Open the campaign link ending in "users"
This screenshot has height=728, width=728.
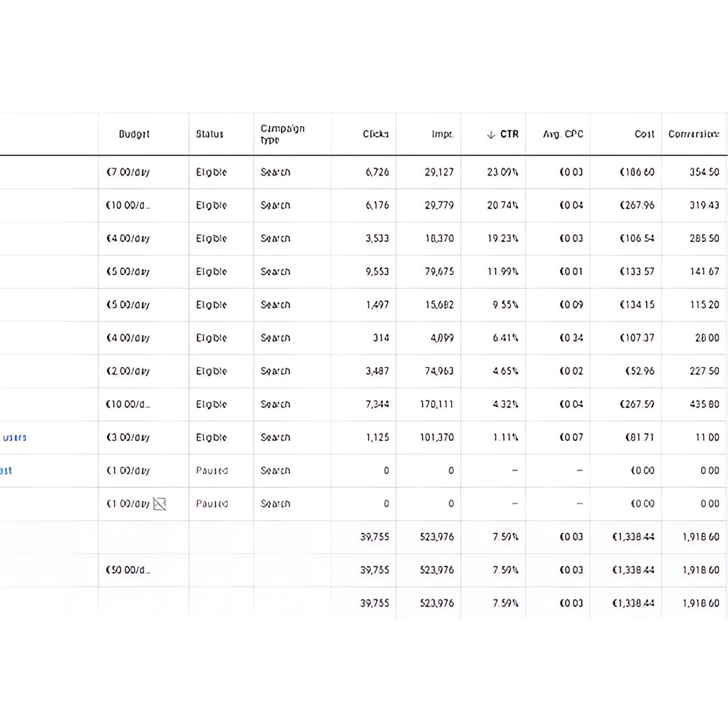click(14, 437)
